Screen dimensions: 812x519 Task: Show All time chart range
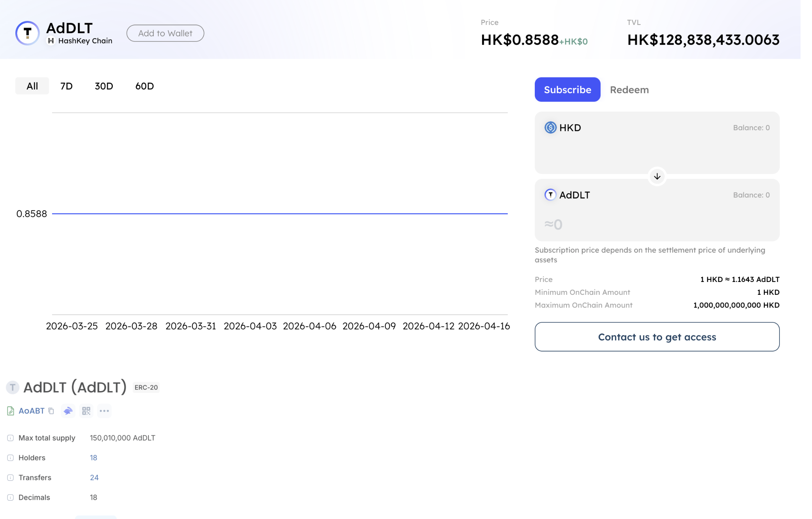pos(32,86)
